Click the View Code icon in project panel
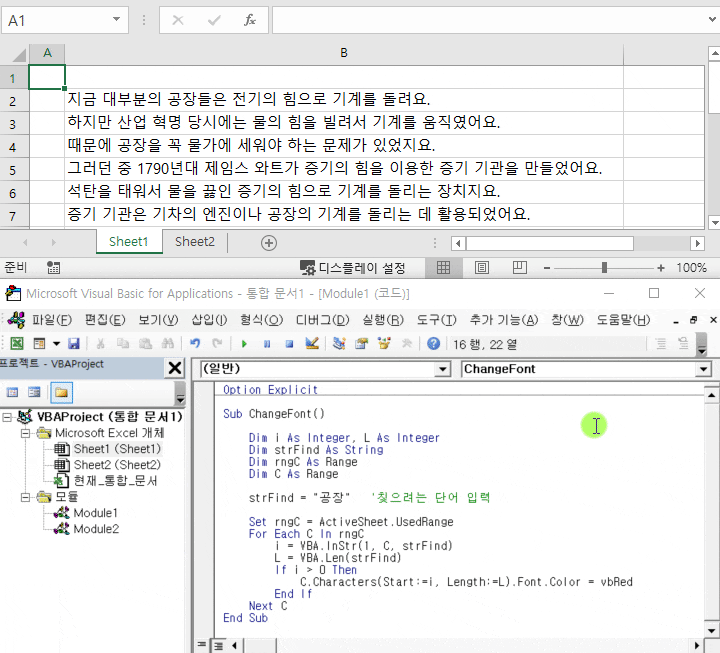 tap(12, 392)
